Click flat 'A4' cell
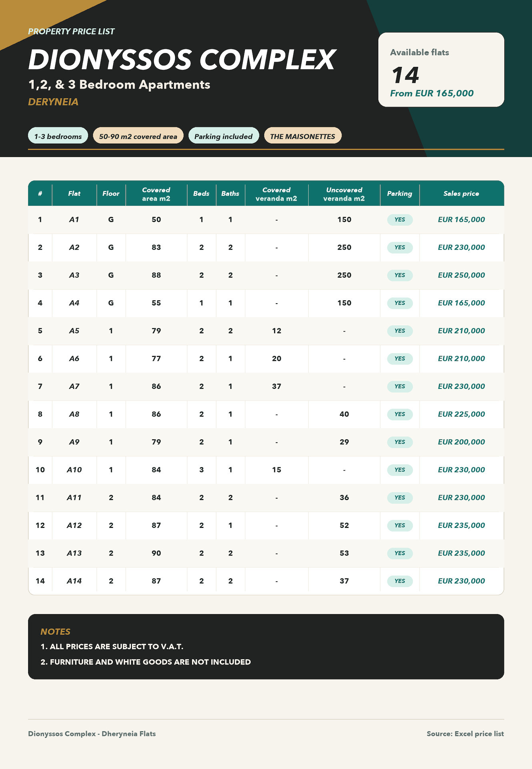 pyautogui.click(x=74, y=303)
